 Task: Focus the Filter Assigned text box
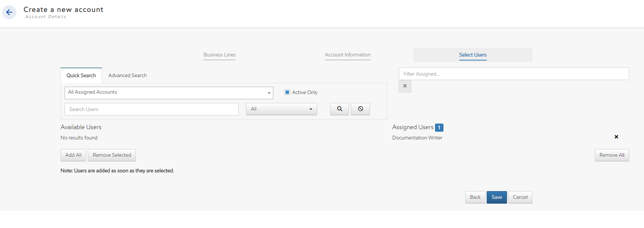[514, 74]
